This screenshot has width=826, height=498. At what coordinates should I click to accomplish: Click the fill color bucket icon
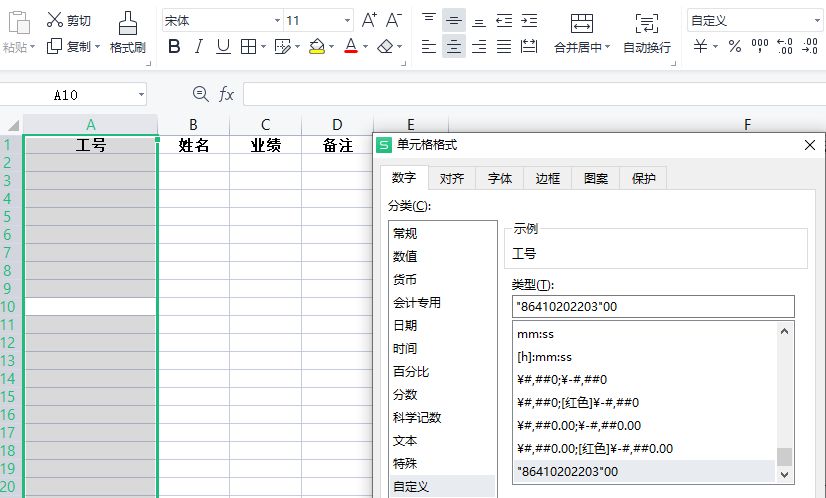(x=317, y=47)
